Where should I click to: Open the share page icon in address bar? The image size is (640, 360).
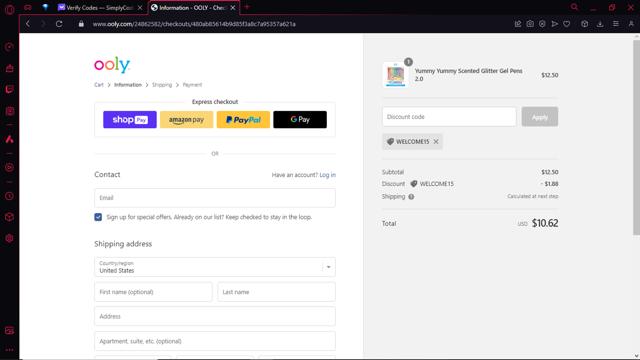[x=518, y=24]
